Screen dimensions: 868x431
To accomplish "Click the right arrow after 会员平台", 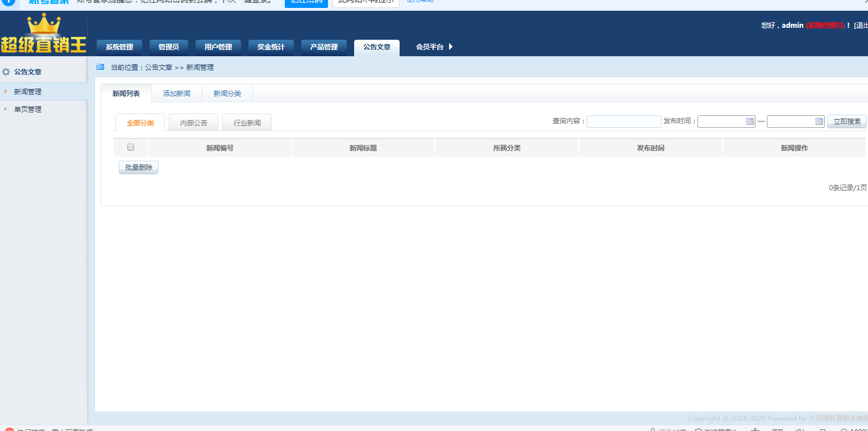I will coord(451,47).
